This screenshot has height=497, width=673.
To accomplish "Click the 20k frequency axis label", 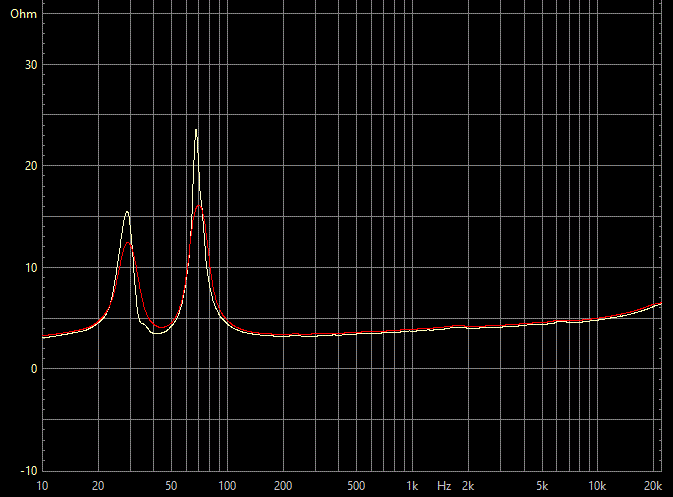I will coord(653,486).
